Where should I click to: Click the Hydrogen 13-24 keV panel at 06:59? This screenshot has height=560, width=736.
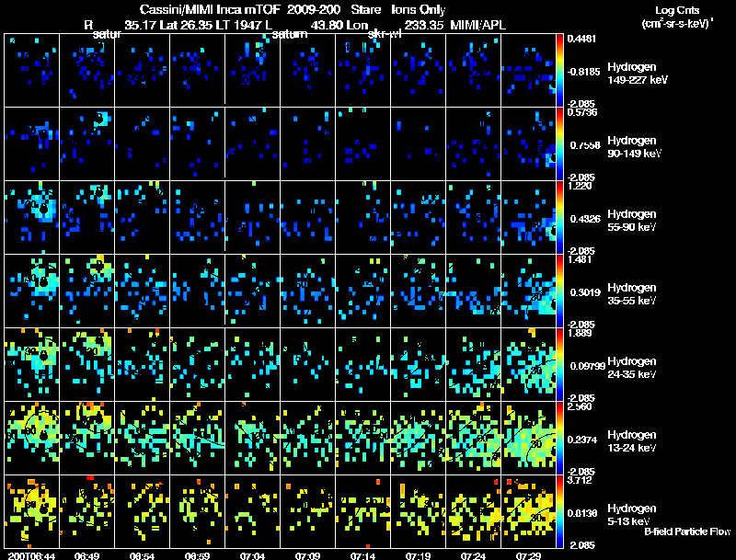pyautogui.click(x=197, y=438)
